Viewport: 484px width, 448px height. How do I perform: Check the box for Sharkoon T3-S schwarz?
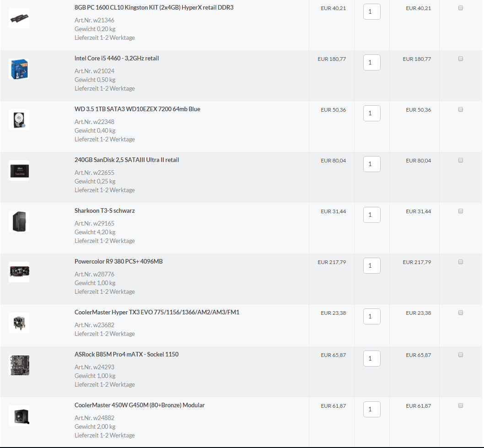pyautogui.click(x=461, y=211)
